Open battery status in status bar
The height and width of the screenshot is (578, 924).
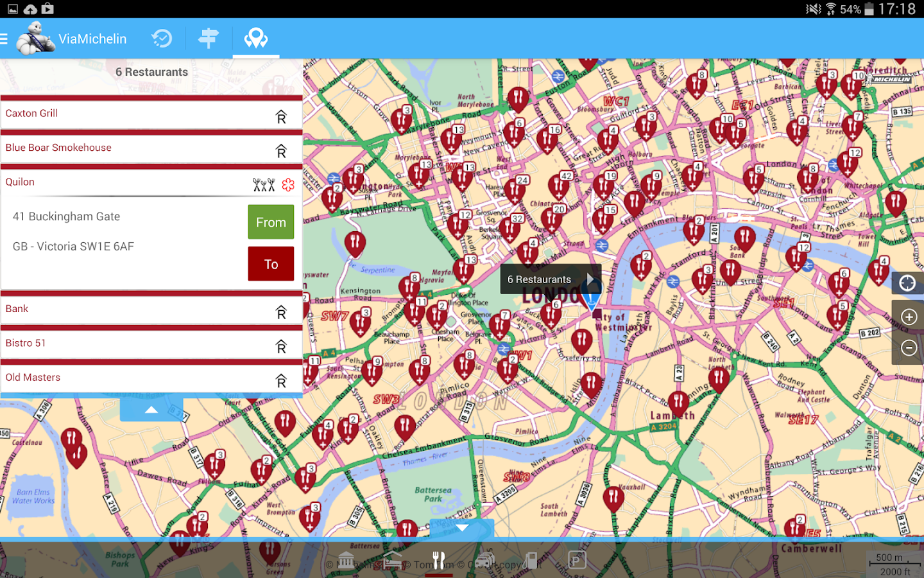click(x=869, y=9)
